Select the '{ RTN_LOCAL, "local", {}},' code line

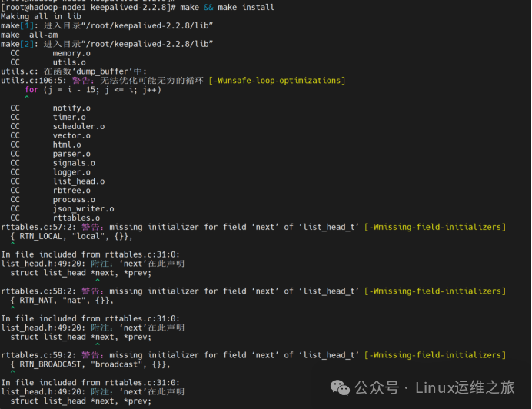pyautogui.click(x=71, y=236)
